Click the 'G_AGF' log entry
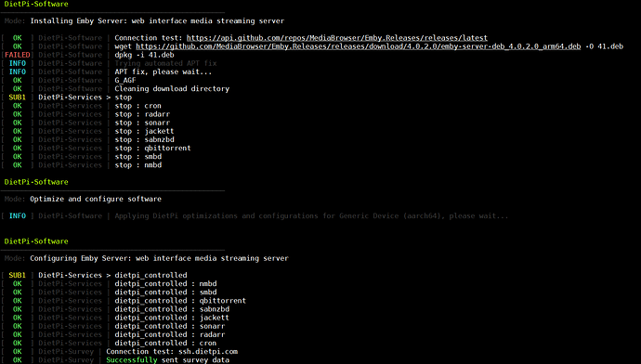Viewport: 641px width, 364px height. [125, 81]
